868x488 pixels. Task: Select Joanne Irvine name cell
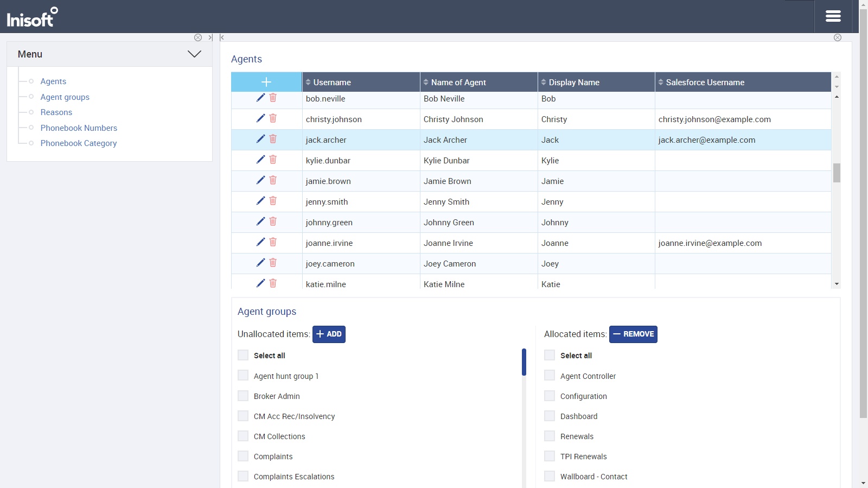479,243
